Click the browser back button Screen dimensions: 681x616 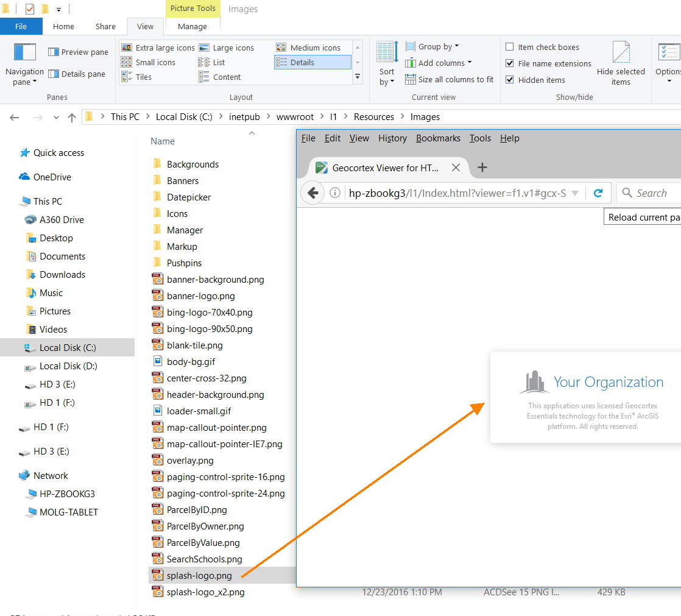coord(312,193)
